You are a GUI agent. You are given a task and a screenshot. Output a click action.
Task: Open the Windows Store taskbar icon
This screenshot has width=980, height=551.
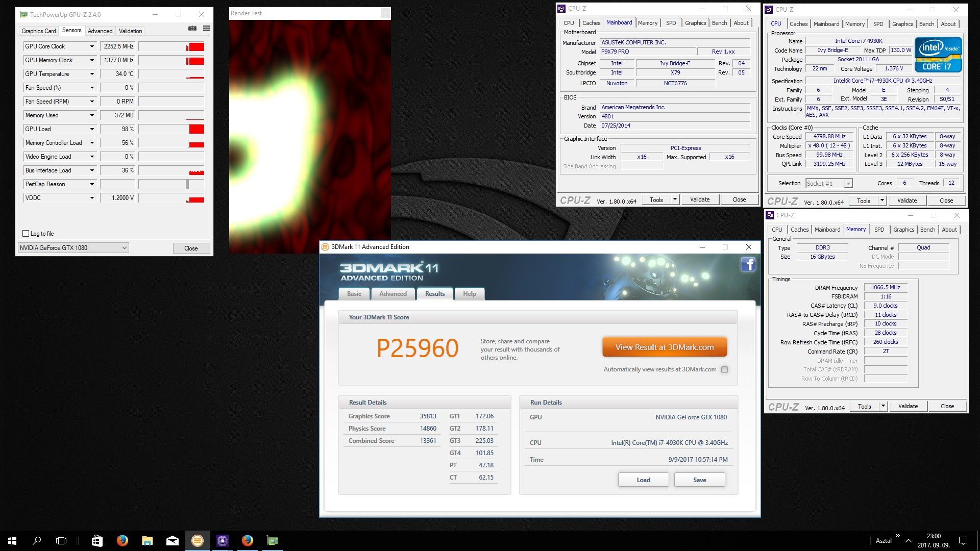97,541
